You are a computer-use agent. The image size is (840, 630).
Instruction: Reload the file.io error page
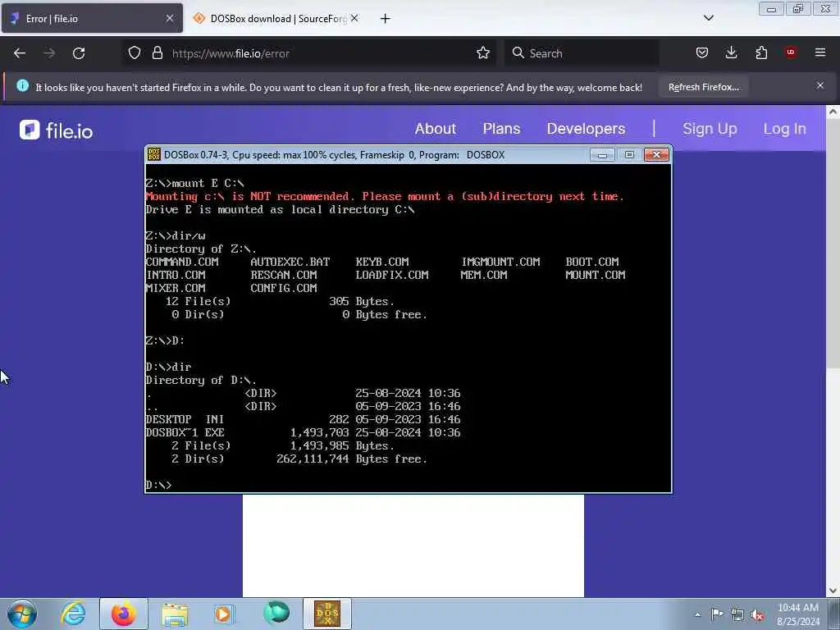(79, 53)
